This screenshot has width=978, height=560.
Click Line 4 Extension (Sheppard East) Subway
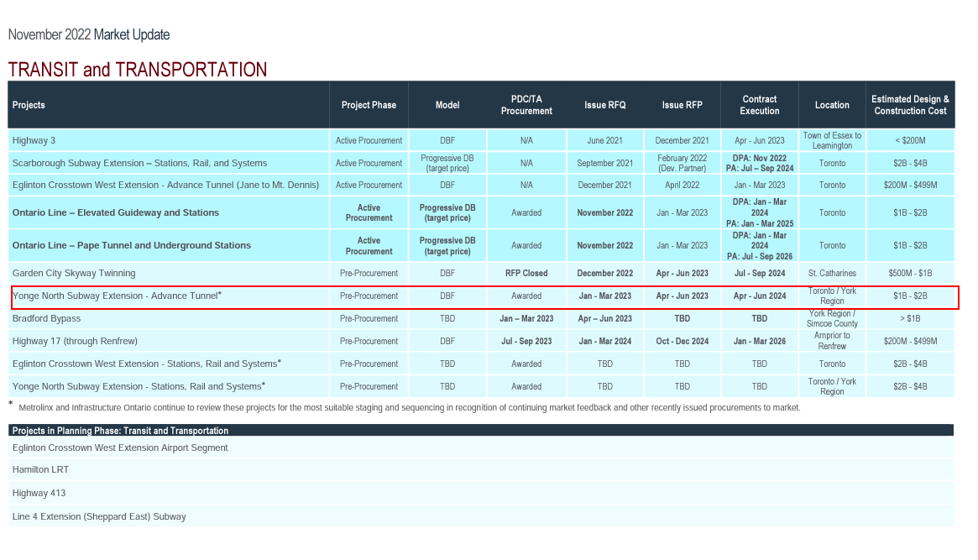click(x=99, y=516)
